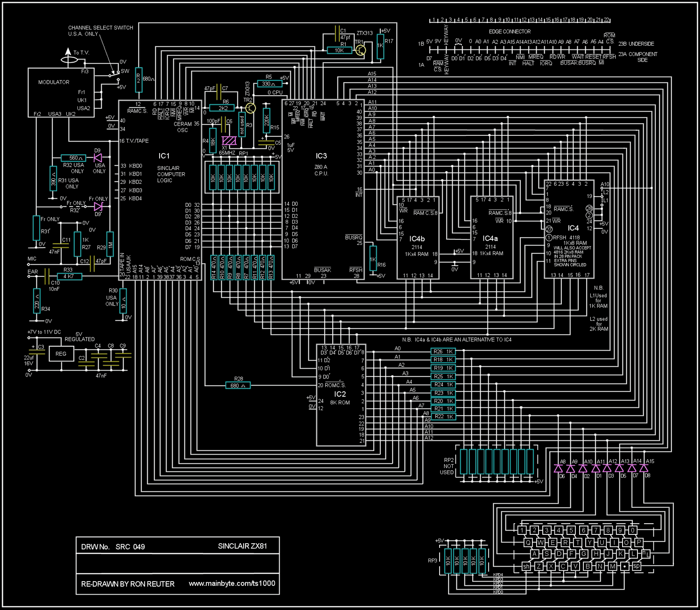Viewport: 700px width, 610px height.
Task: Click the Q key on keyboard matrix
Action: tap(528, 542)
